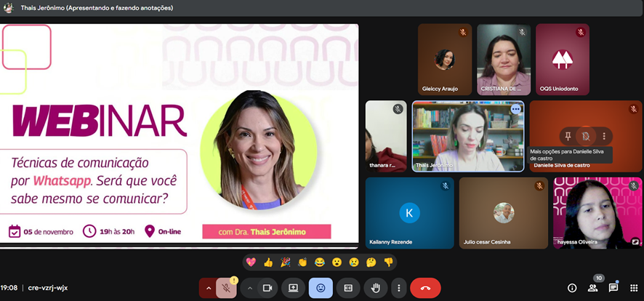
Task: Toggle closed captions button
Action: pyautogui.click(x=348, y=288)
